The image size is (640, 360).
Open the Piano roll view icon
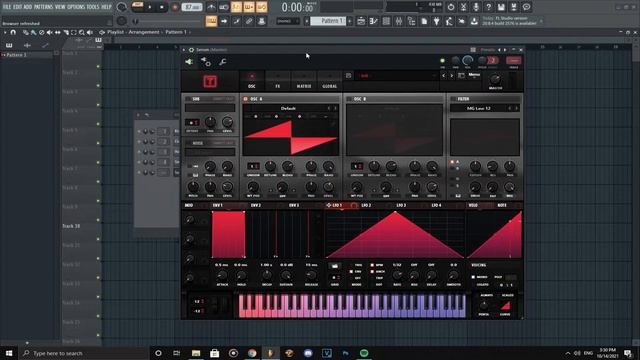(373, 21)
